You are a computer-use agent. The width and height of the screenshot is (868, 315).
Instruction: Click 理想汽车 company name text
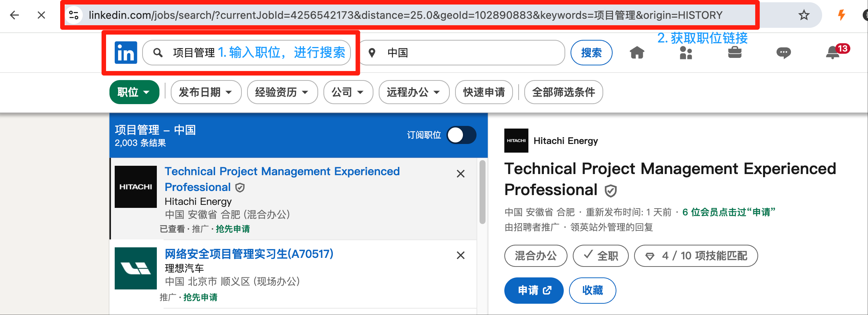184,268
